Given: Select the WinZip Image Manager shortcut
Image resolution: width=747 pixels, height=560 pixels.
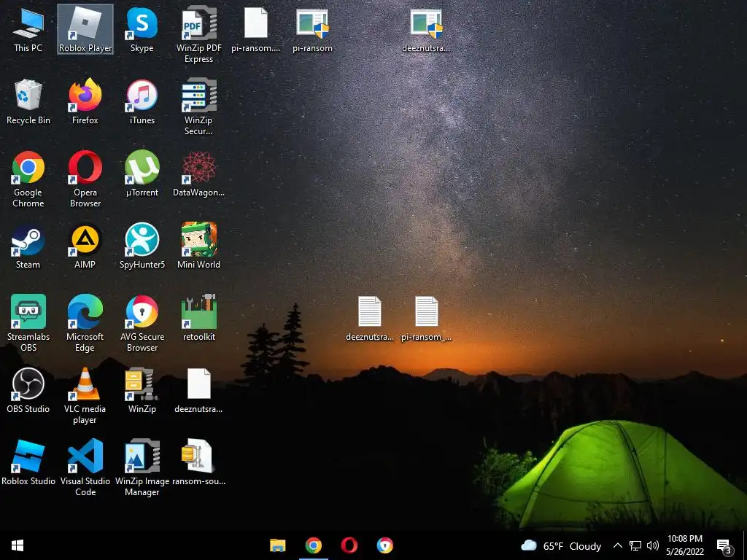Looking at the screenshot, I should tap(142, 467).
